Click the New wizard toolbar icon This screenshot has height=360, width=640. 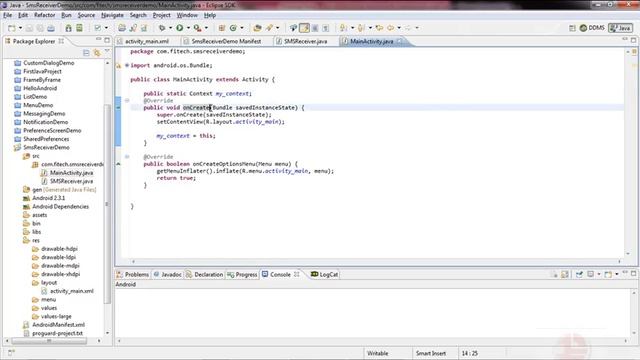coord(12,28)
